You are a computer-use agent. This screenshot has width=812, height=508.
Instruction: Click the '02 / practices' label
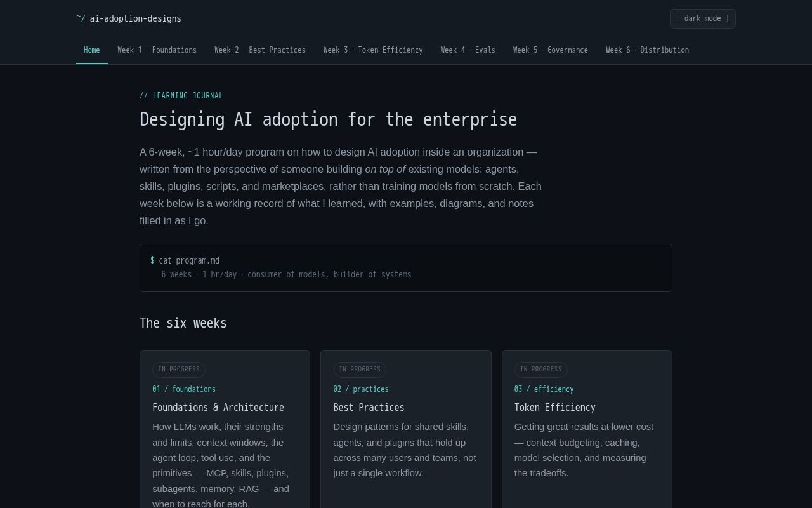361,389
